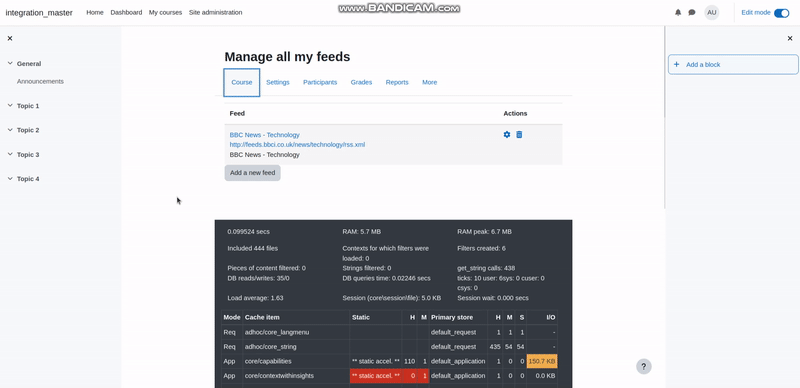Open the Grades tab
Viewport: 800px width, 388px height.
pyautogui.click(x=361, y=82)
